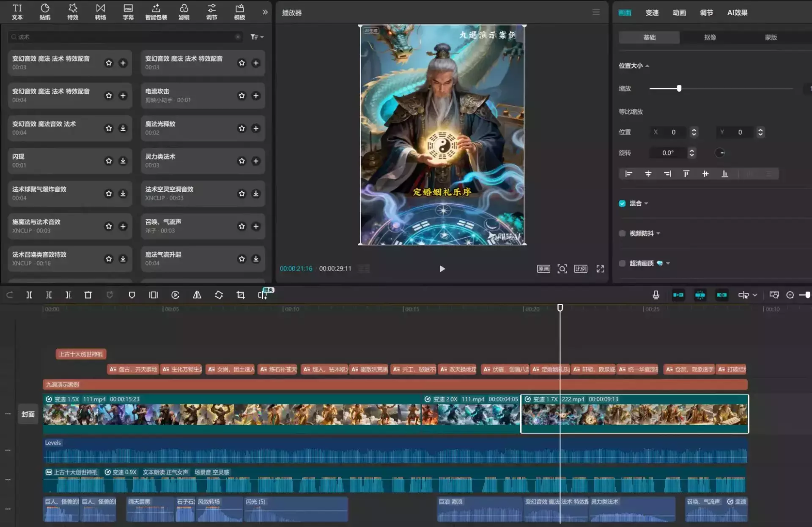Switch to the 抠像 sub-tab
This screenshot has width=812, height=527.
pyautogui.click(x=710, y=37)
